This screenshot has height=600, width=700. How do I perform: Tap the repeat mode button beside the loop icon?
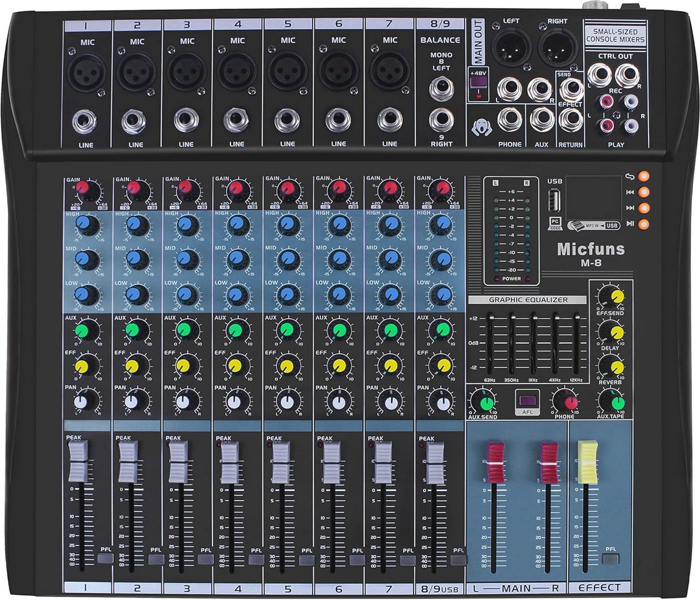644,176
